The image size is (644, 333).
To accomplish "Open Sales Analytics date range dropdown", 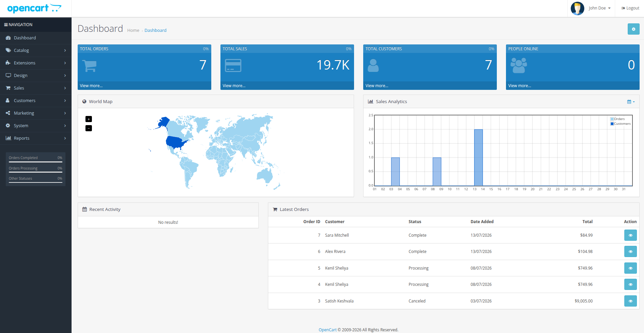I will 631,102.
